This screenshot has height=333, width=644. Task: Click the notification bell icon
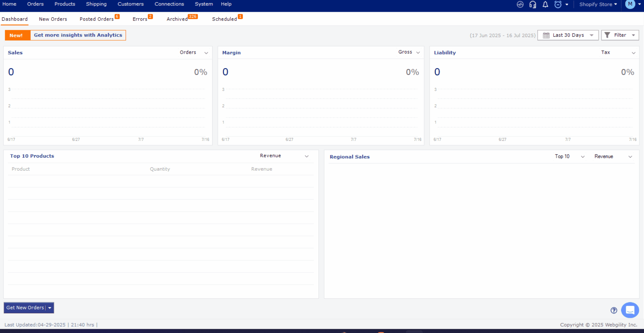pyautogui.click(x=545, y=5)
